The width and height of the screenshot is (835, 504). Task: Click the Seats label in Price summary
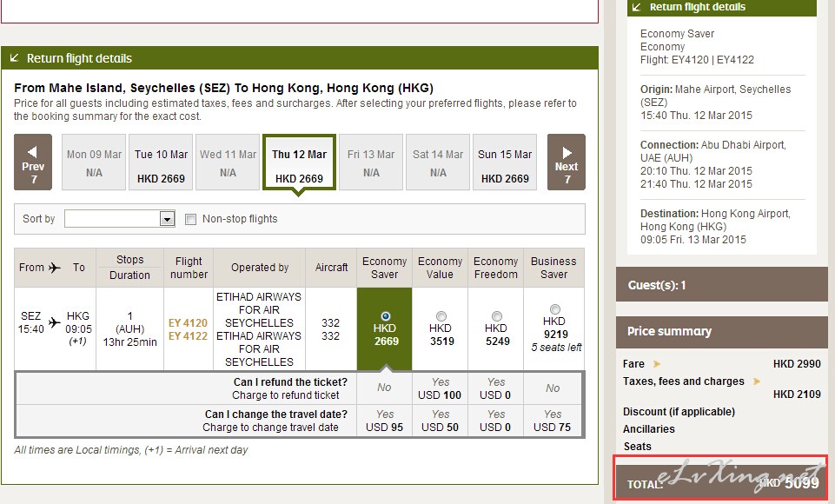(638, 447)
